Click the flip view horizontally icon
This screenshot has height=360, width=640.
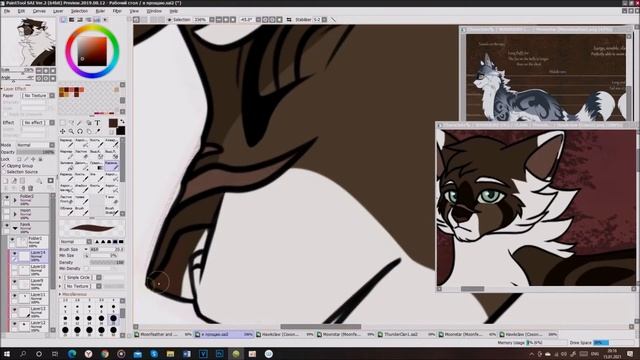click(x=289, y=20)
